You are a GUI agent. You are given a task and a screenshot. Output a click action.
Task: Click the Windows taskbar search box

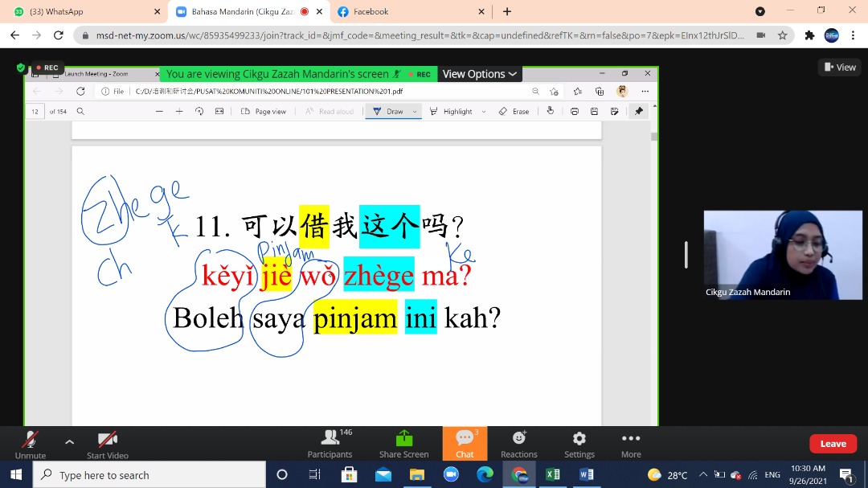(149, 475)
